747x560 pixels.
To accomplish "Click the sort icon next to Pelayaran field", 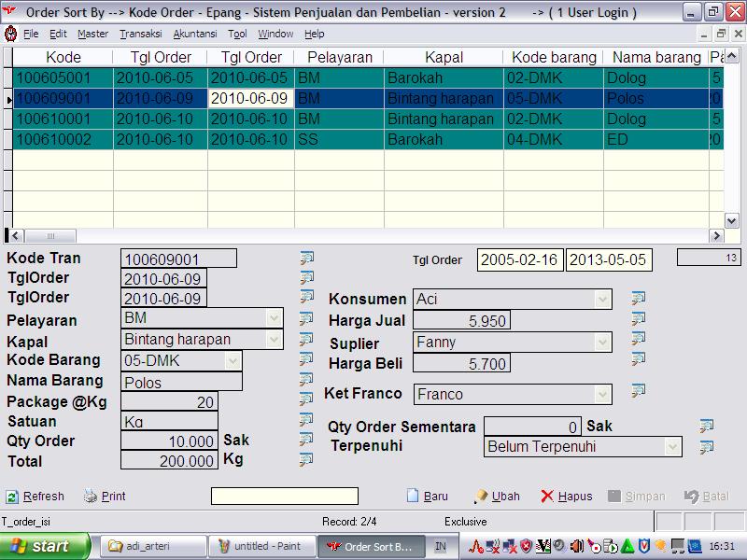I will [x=306, y=318].
